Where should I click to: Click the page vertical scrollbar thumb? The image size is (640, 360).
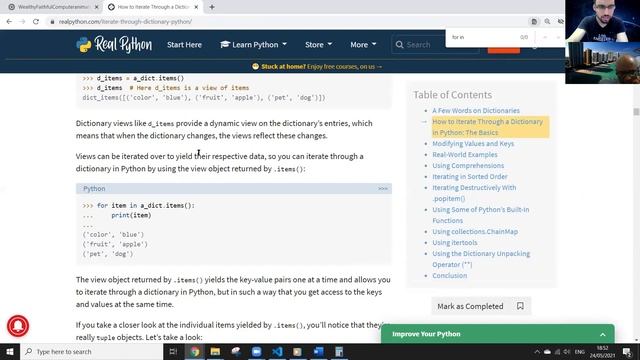pos(636,112)
